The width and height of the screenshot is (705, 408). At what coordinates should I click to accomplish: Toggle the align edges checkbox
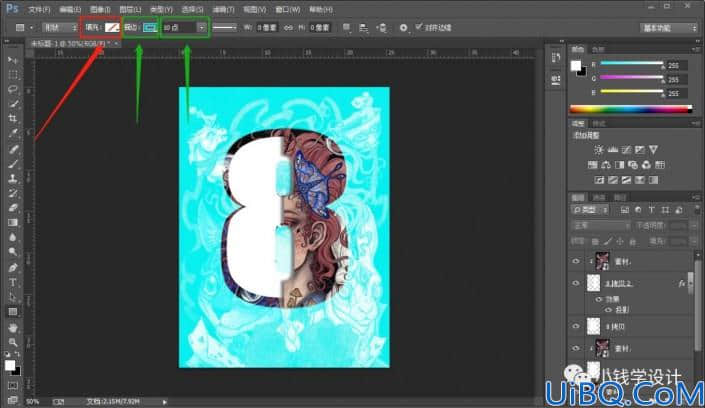[x=419, y=27]
